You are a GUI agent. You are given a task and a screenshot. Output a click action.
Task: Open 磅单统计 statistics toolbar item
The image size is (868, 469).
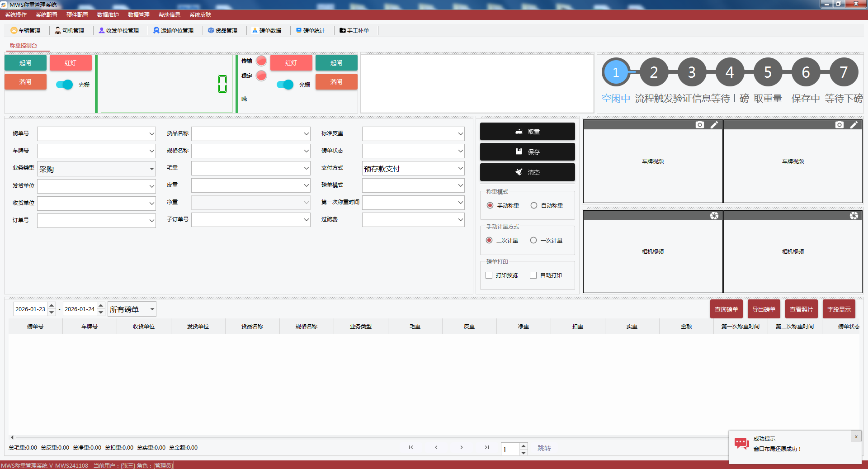[311, 30]
